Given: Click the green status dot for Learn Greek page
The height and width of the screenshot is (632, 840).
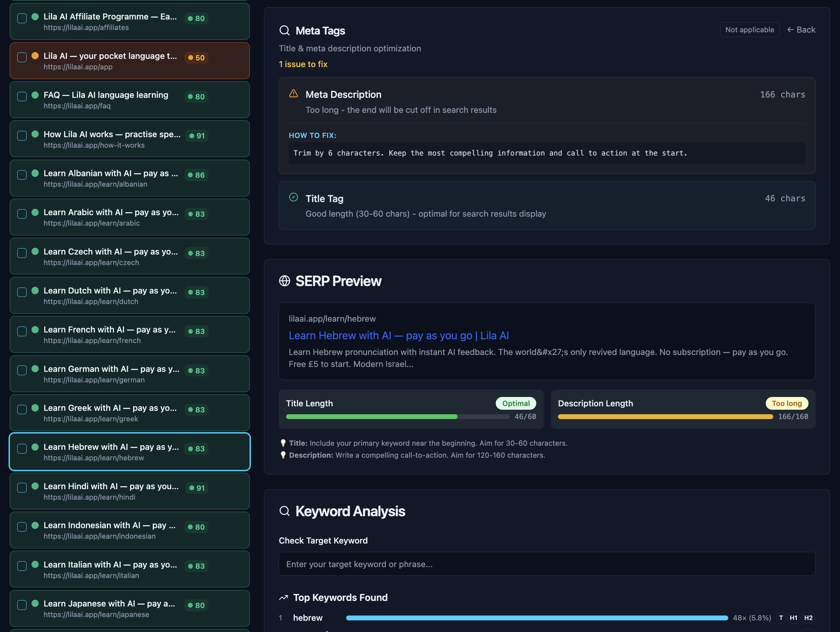Looking at the screenshot, I should click(35, 408).
